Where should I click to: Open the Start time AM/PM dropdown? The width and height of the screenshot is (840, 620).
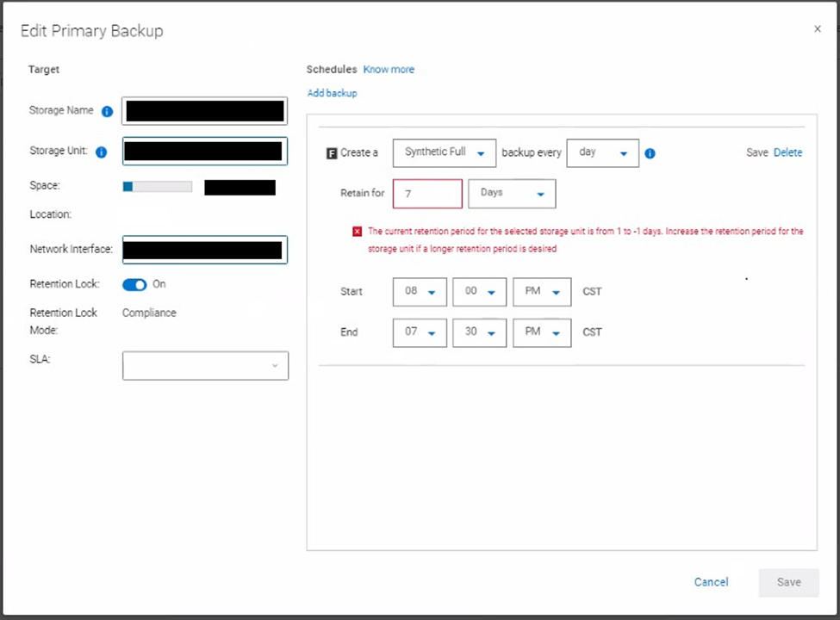click(x=541, y=292)
